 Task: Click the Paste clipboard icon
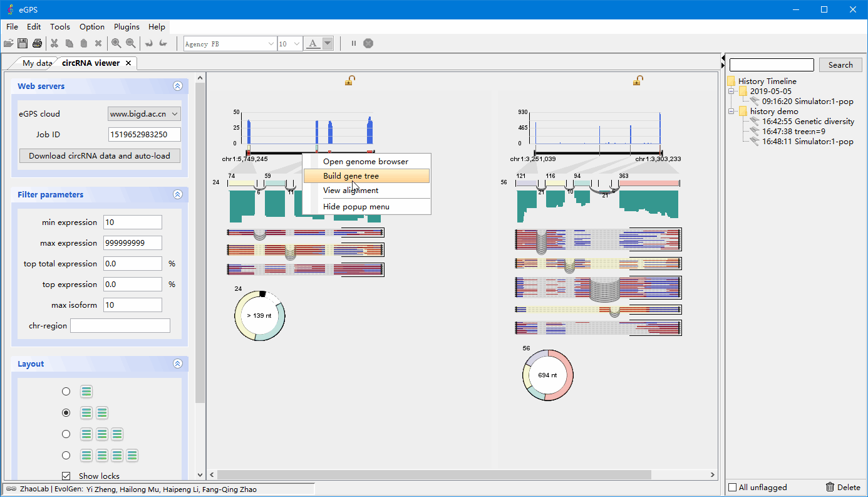(x=83, y=43)
